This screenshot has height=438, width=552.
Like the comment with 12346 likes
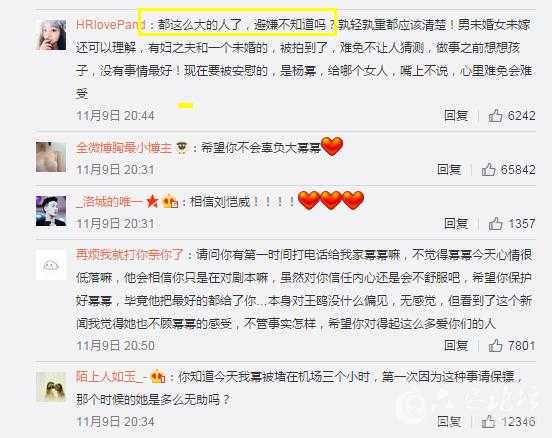coord(488,421)
